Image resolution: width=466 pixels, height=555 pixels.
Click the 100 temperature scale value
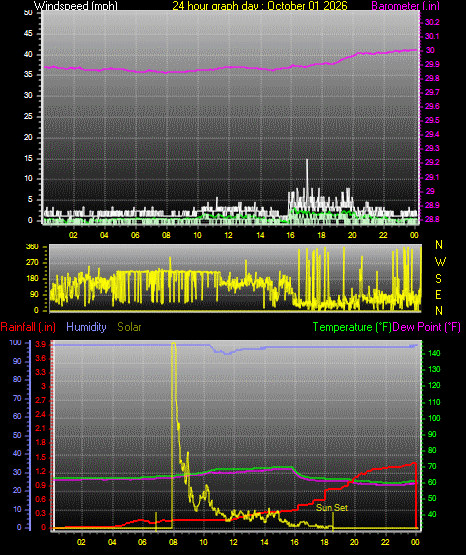434,418
